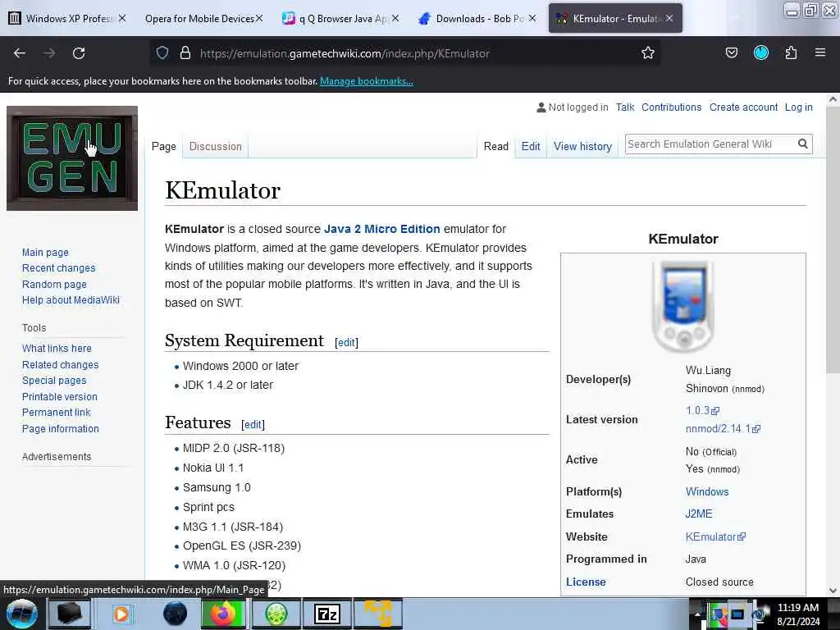The width and height of the screenshot is (840, 630).
Task: Click the Manage bookmarks link
Action: [367, 81]
